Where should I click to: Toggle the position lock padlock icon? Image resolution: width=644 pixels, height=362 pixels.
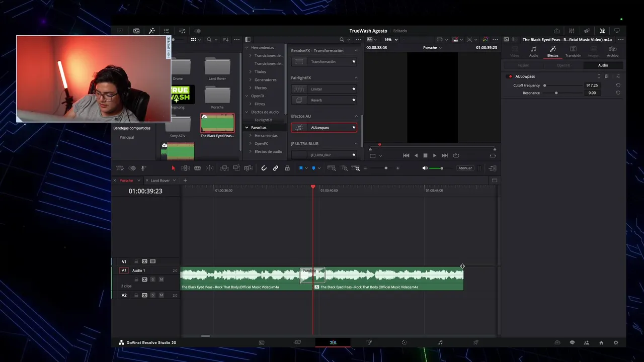[x=287, y=168]
